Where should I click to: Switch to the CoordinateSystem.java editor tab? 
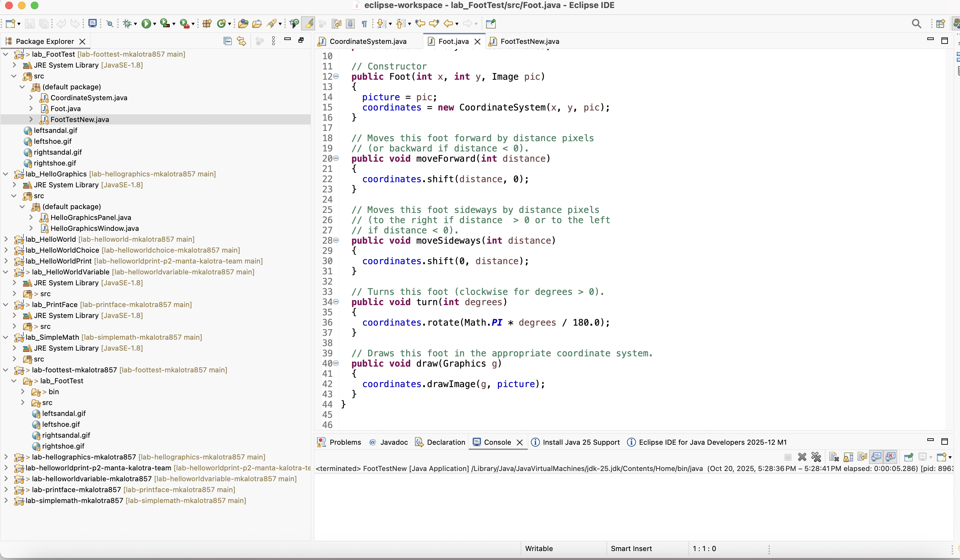point(368,42)
